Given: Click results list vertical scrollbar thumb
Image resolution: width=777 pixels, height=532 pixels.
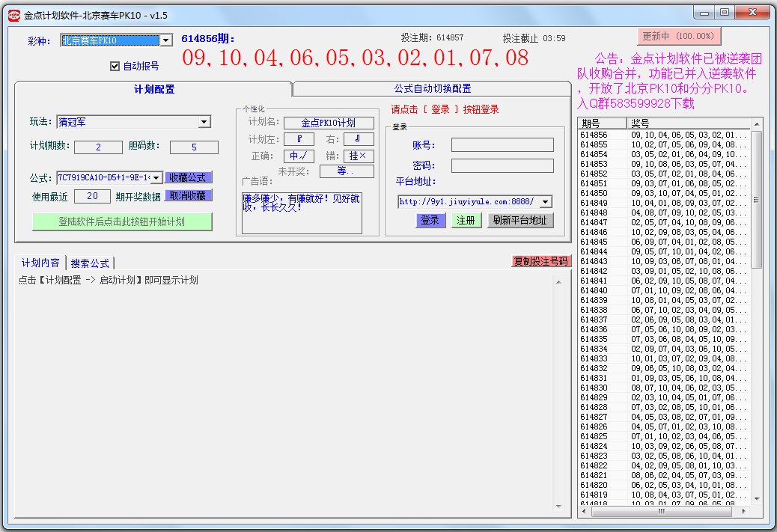Looking at the screenshot, I should [757, 200].
